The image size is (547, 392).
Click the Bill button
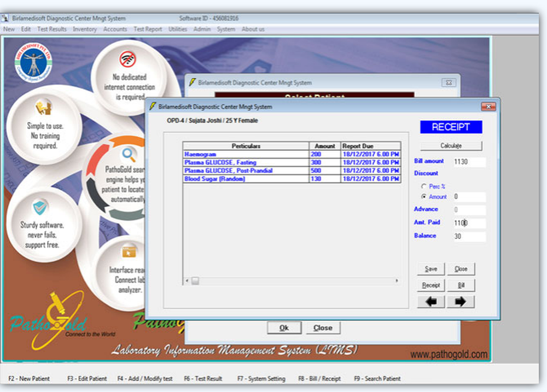click(461, 285)
